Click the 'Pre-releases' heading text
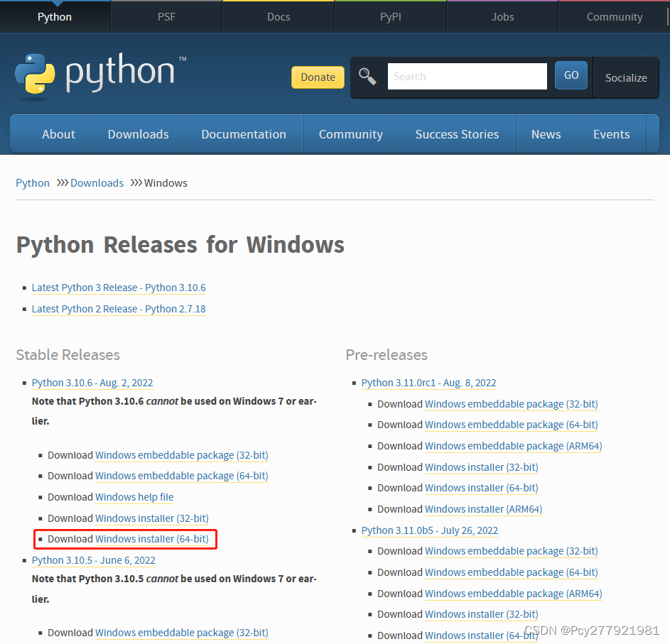670x644 pixels. click(x=387, y=355)
